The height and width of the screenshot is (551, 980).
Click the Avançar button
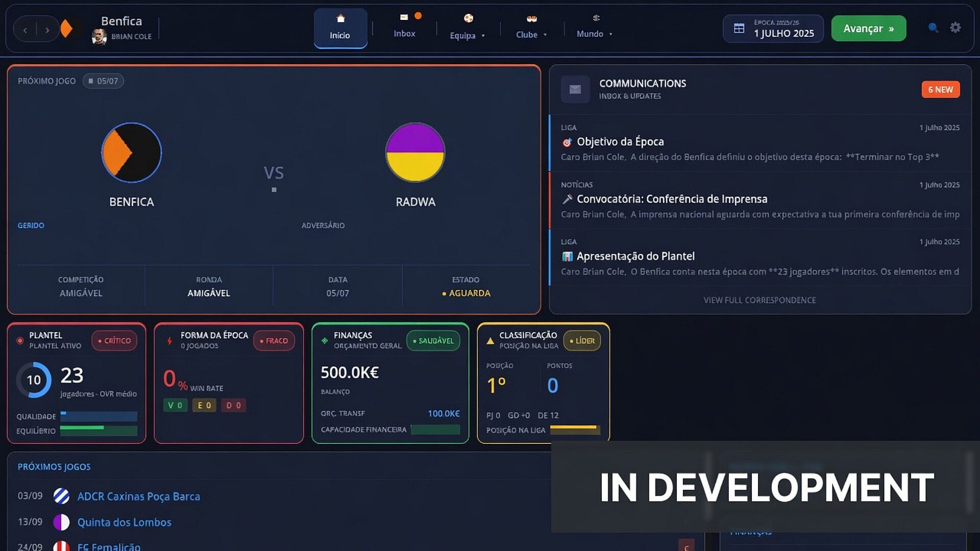[869, 29]
